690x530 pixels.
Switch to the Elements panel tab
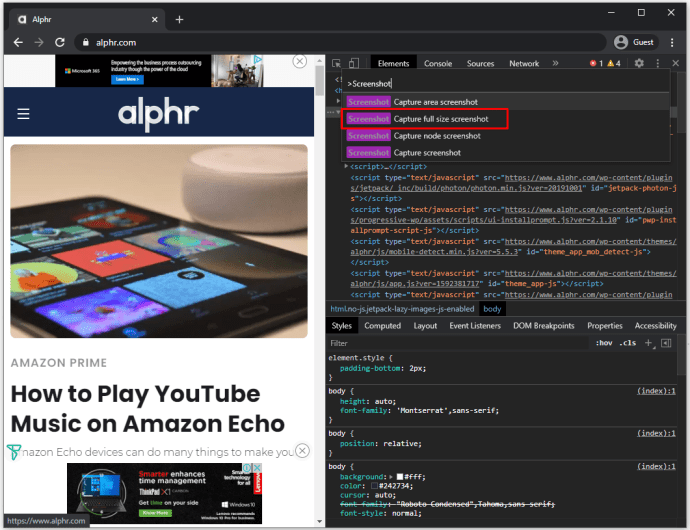pyautogui.click(x=393, y=63)
